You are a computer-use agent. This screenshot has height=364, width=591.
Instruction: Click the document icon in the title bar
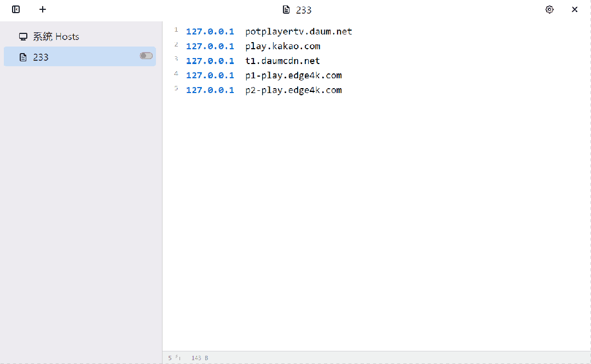point(286,10)
